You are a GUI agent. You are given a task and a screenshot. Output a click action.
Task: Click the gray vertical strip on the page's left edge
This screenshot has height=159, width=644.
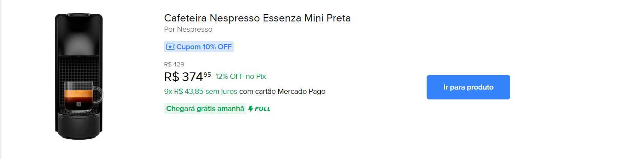pos(1,79)
